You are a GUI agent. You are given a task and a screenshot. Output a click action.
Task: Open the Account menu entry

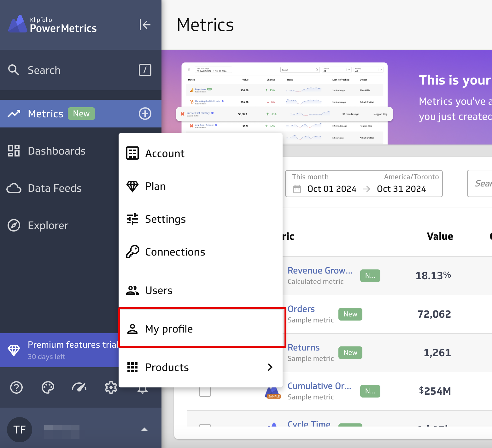(165, 154)
